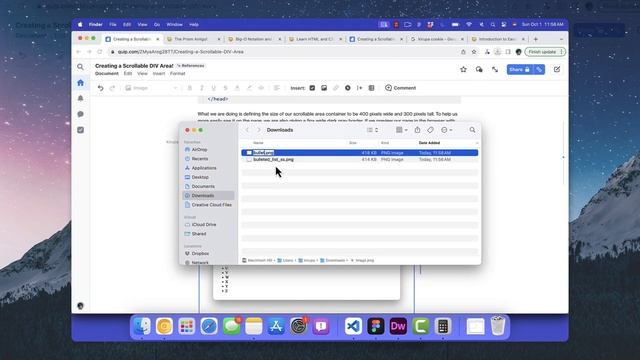Open Safari from the Dock
The height and width of the screenshot is (360, 640).
(209, 326)
